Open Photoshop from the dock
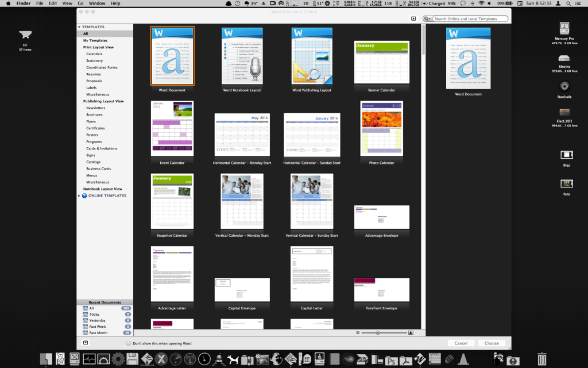Screen dimensions: 588x368 click(391, 360)
